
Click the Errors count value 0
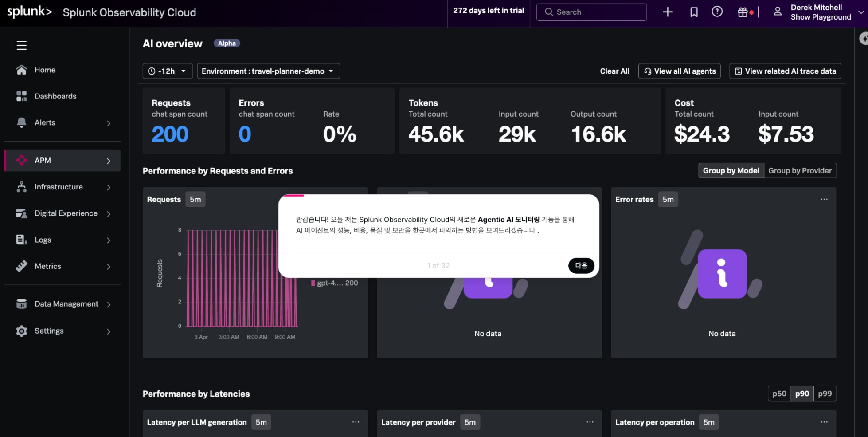coord(245,134)
